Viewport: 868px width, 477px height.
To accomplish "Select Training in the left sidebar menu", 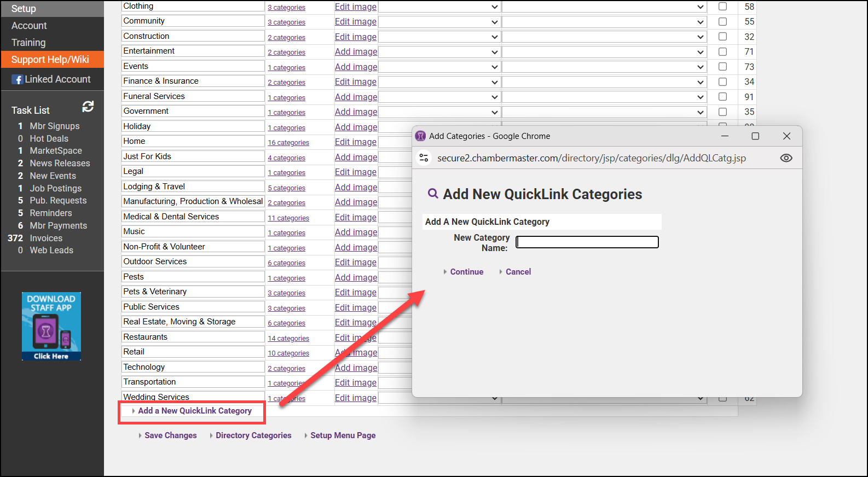I will click(28, 43).
